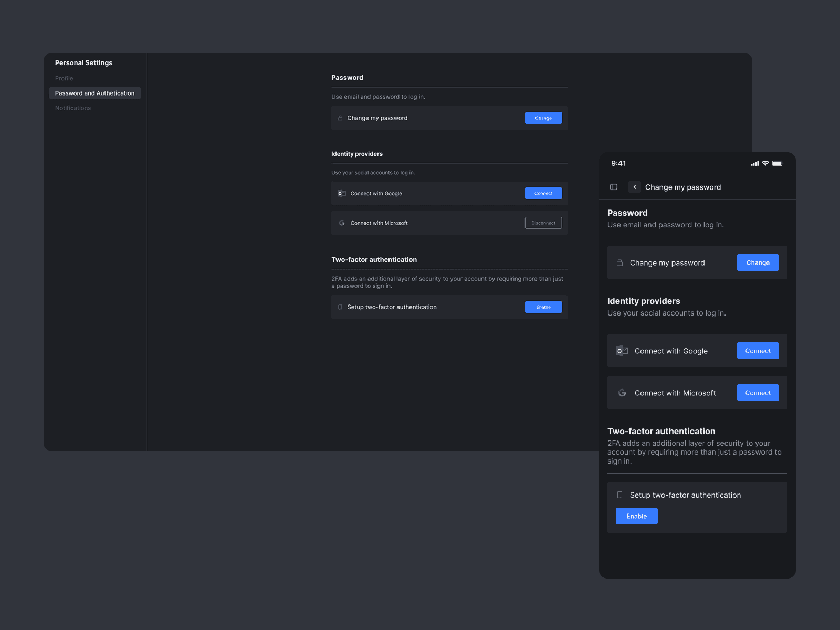This screenshot has height=630, width=840.
Task: Open Notifications in Personal Settings sidebar
Action: point(73,108)
